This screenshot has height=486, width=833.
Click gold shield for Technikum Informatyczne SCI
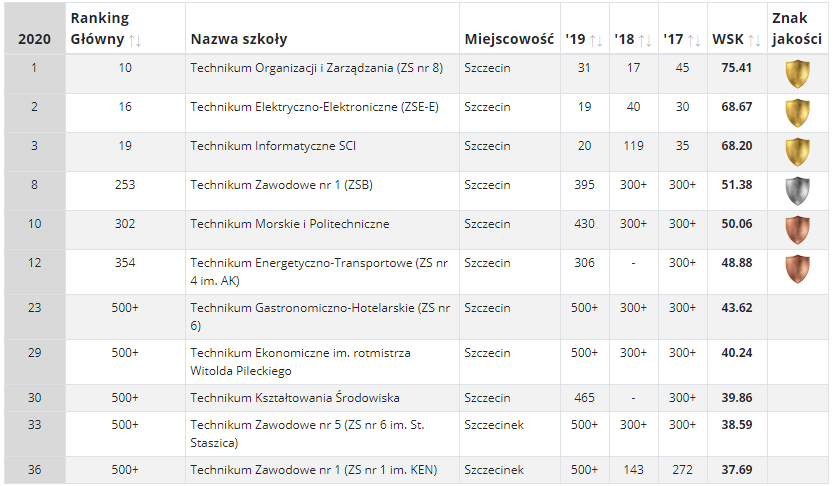tap(797, 152)
